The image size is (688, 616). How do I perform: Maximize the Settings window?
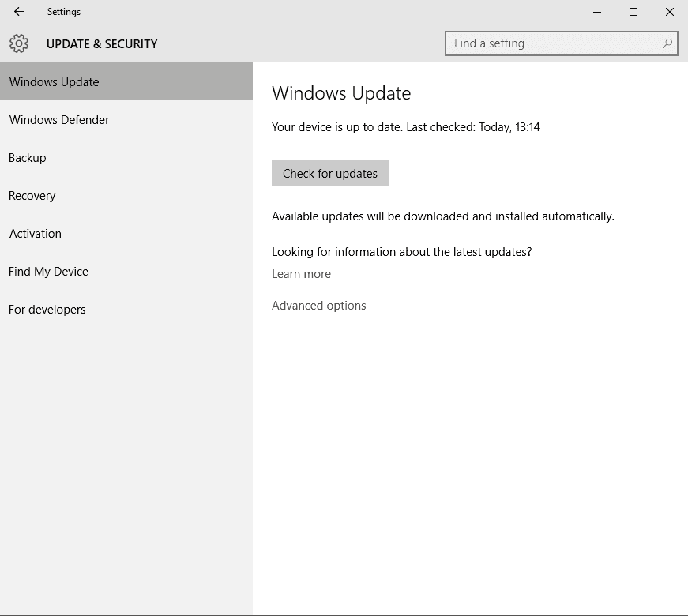tap(633, 12)
